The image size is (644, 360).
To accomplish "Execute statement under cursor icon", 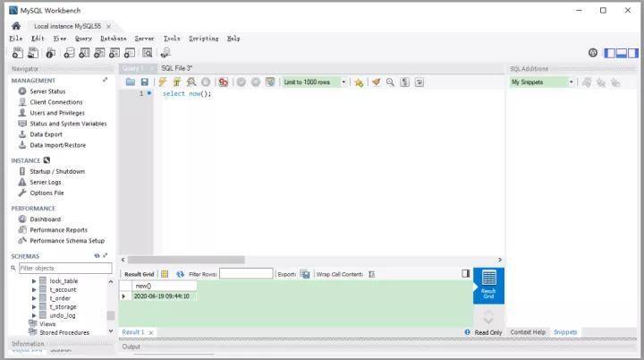I will coord(176,81).
